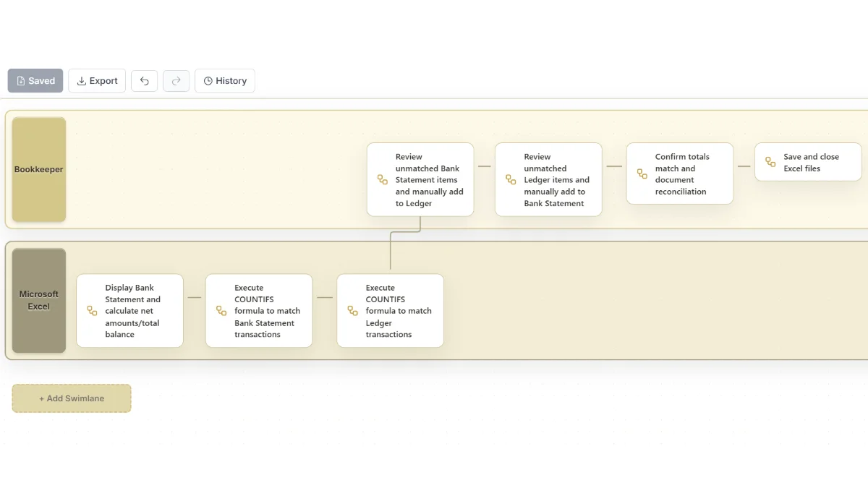Image resolution: width=868 pixels, height=488 pixels.
Task: Click the automation icon on 'Confirm totals match' node
Action: click(641, 174)
